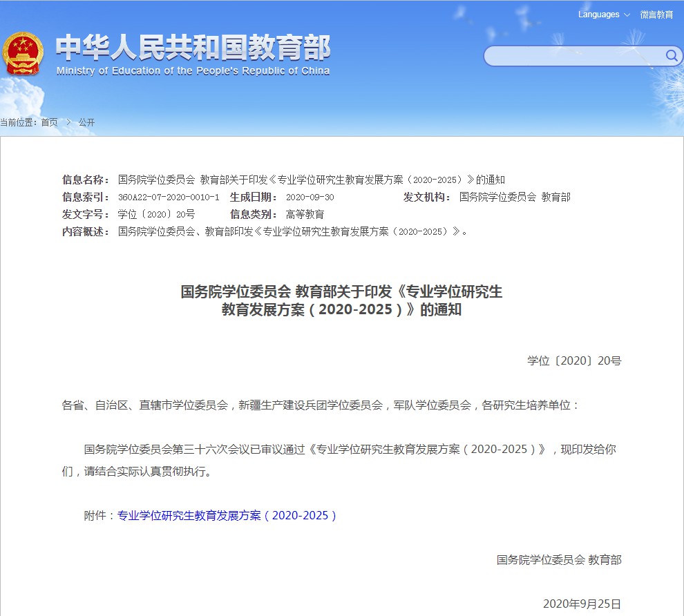Image resolution: width=684 pixels, height=616 pixels.
Task: Click the index number 360A22-07-2020-0010-1
Action: click(x=169, y=197)
